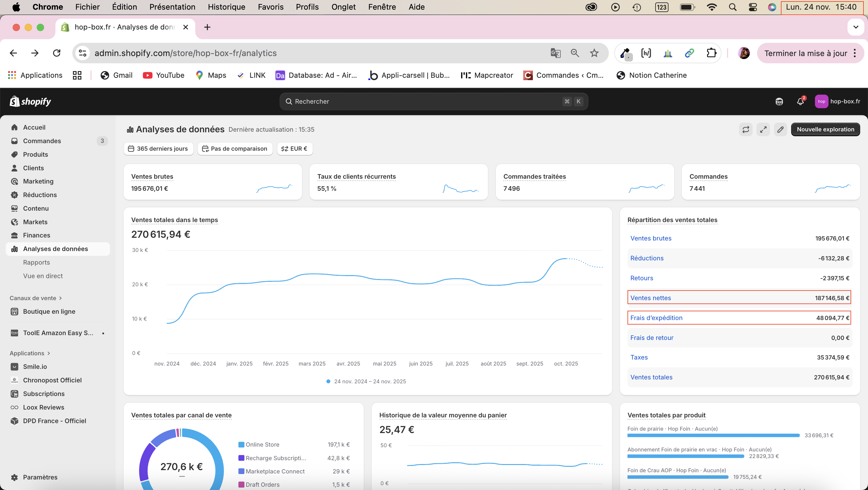Click the pencil edit dashboard icon

click(780, 129)
